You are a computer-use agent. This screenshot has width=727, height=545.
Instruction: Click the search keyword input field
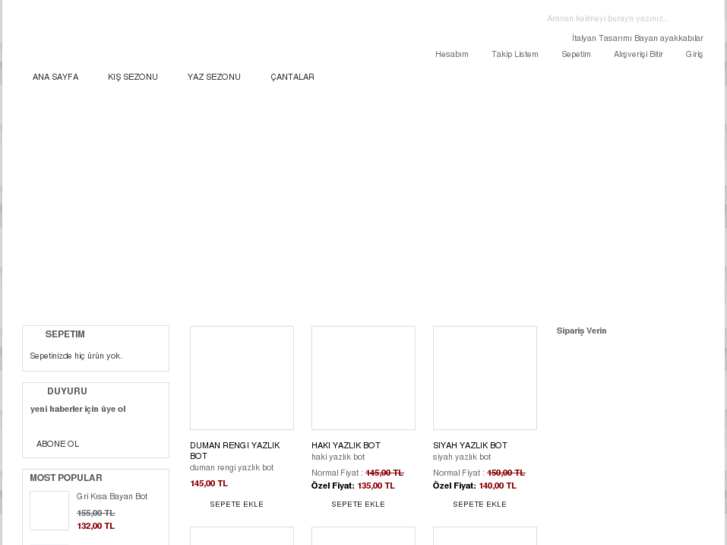point(620,18)
